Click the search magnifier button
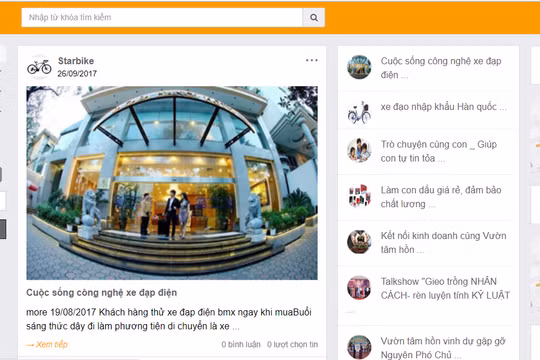The image size is (540, 360). (x=314, y=18)
